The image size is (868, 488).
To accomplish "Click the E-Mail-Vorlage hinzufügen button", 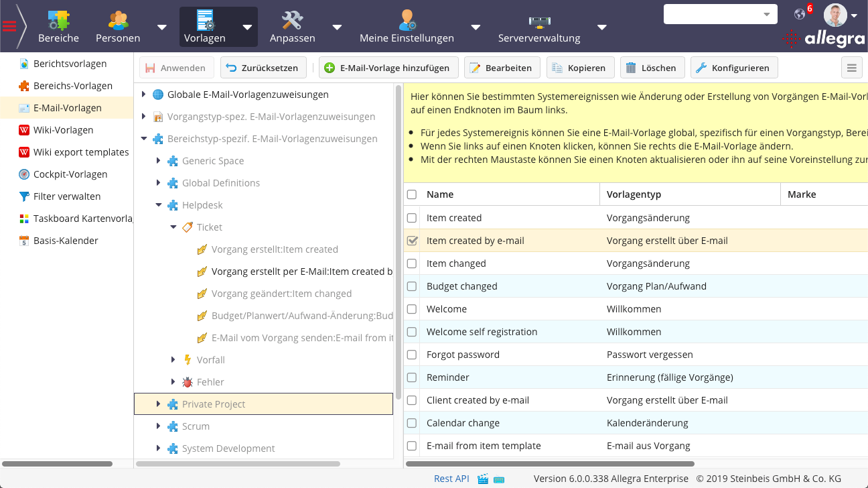I will [388, 68].
